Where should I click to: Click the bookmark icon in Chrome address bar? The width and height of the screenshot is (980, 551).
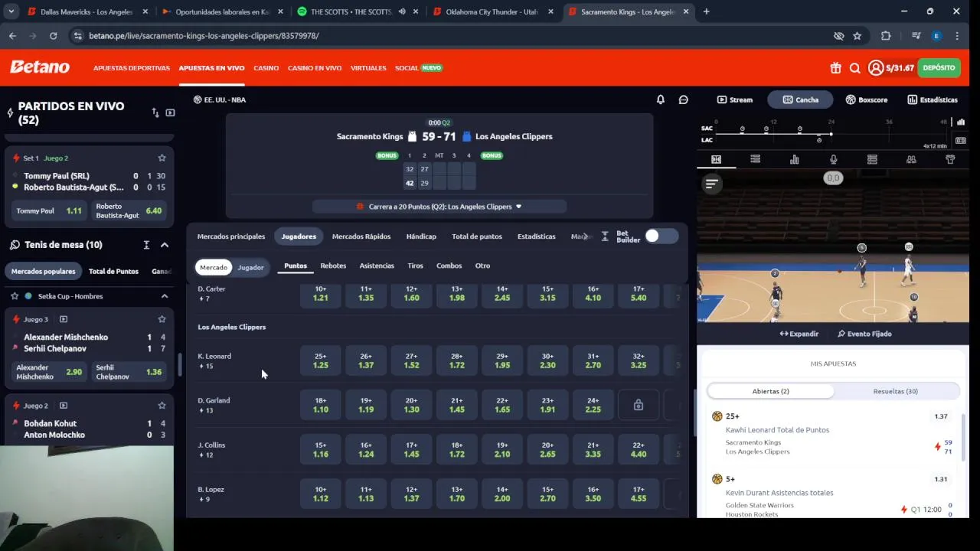857,36
